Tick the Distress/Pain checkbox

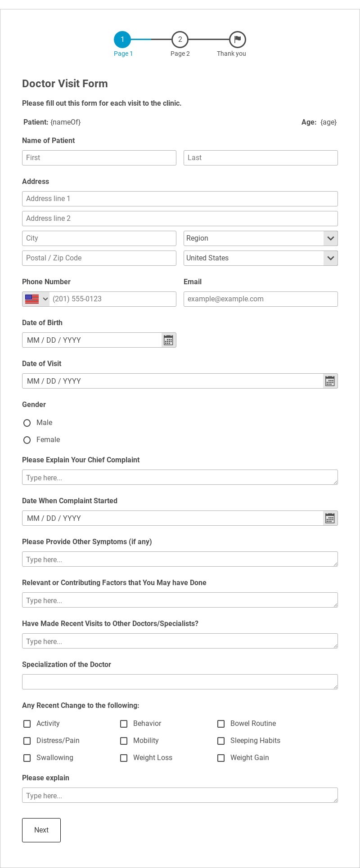coord(27,741)
